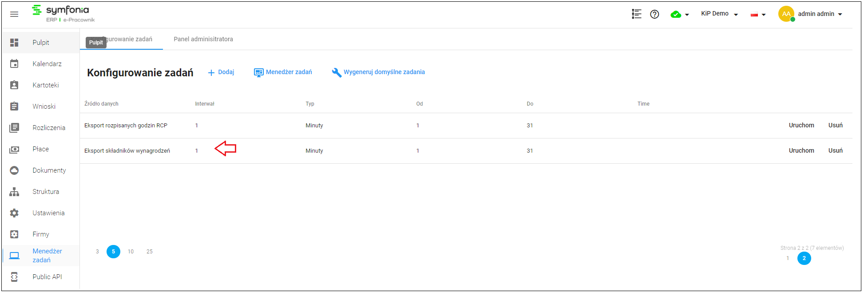Viewport: 868px width, 296px height.
Task: Click the Menedżer zadań laptop icon
Action: point(14,256)
